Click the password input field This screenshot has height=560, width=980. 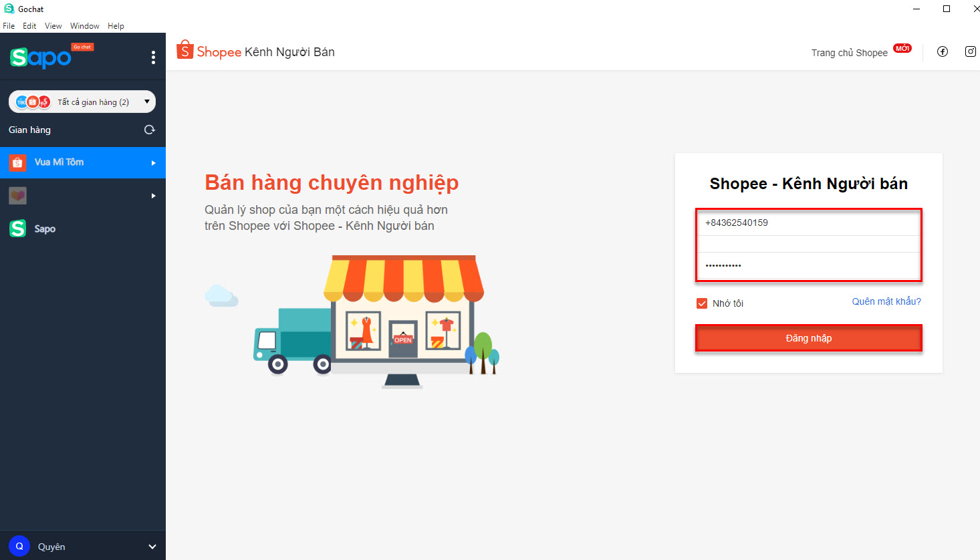pyautogui.click(x=809, y=265)
